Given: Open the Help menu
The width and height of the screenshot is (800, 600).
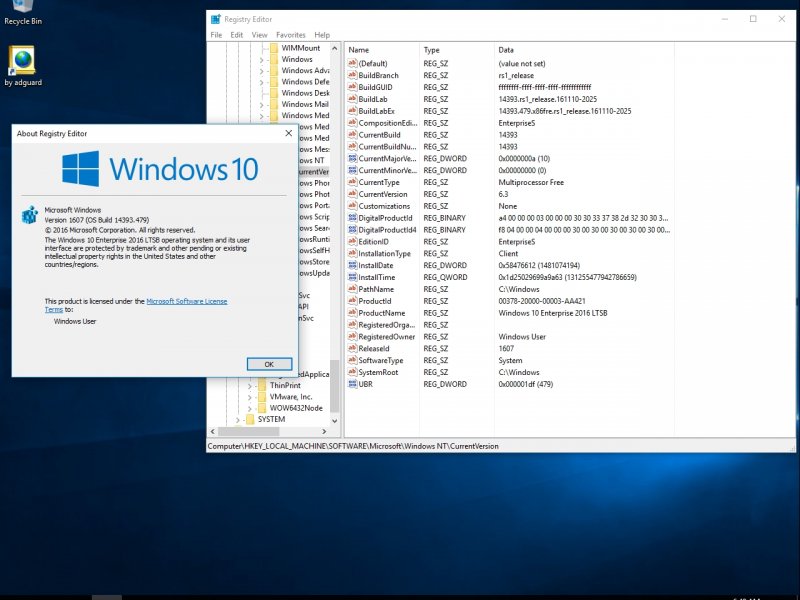Looking at the screenshot, I should pyautogui.click(x=322, y=35).
